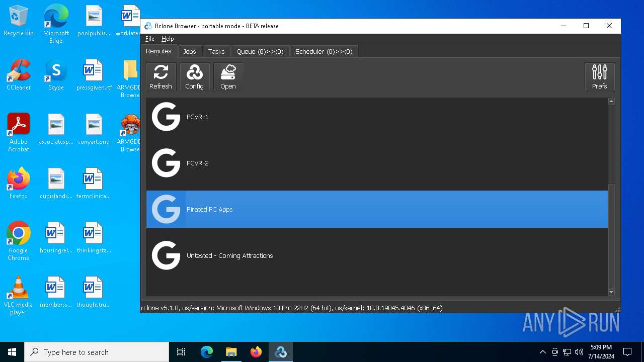Select the pressgiven.rtf desktop file
This screenshot has width=644, height=362.
tap(94, 75)
